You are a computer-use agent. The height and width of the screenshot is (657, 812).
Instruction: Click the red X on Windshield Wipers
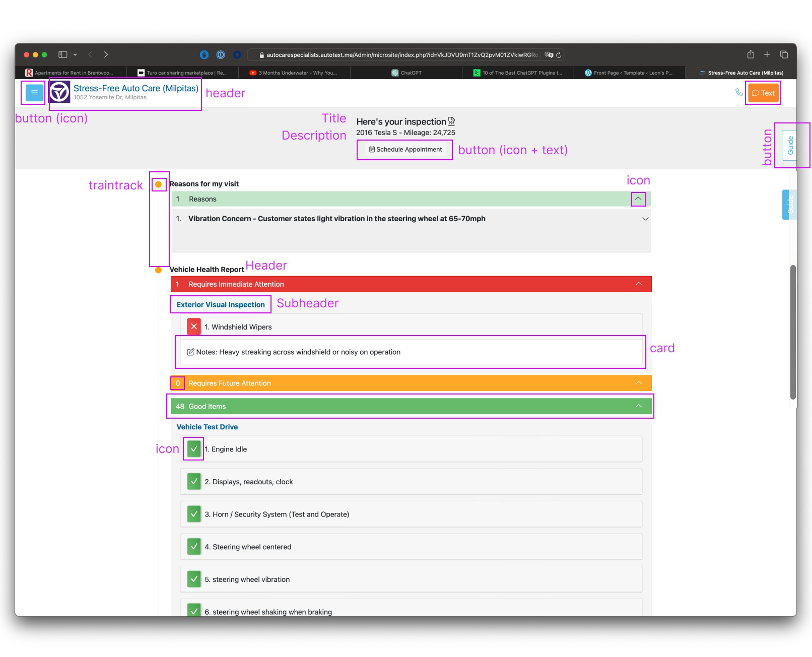[x=194, y=326]
